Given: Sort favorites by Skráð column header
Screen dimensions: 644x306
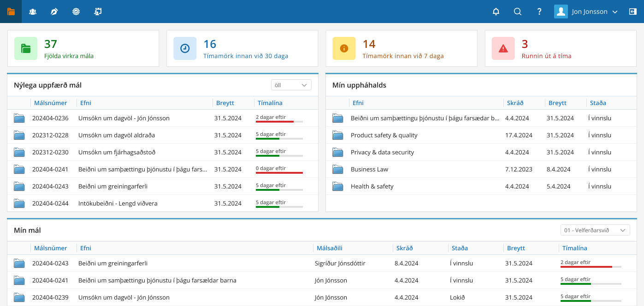Looking at the screenshot, I should [515, 103].
